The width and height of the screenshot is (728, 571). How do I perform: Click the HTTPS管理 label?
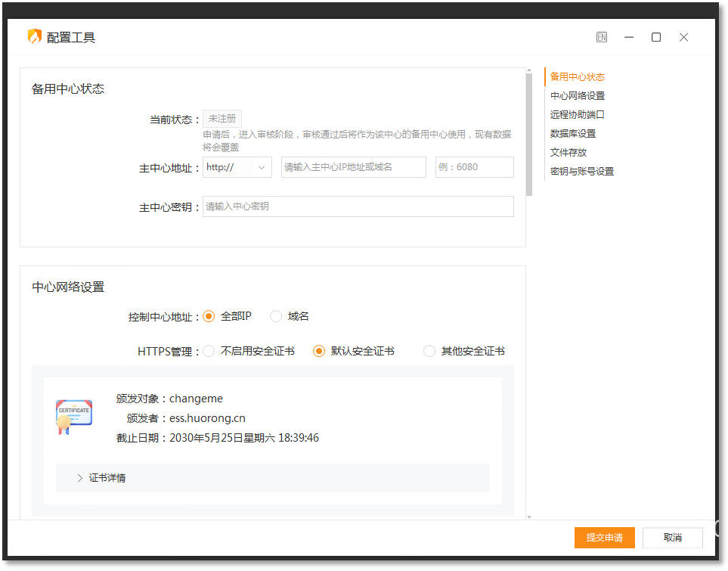point(168,352)
